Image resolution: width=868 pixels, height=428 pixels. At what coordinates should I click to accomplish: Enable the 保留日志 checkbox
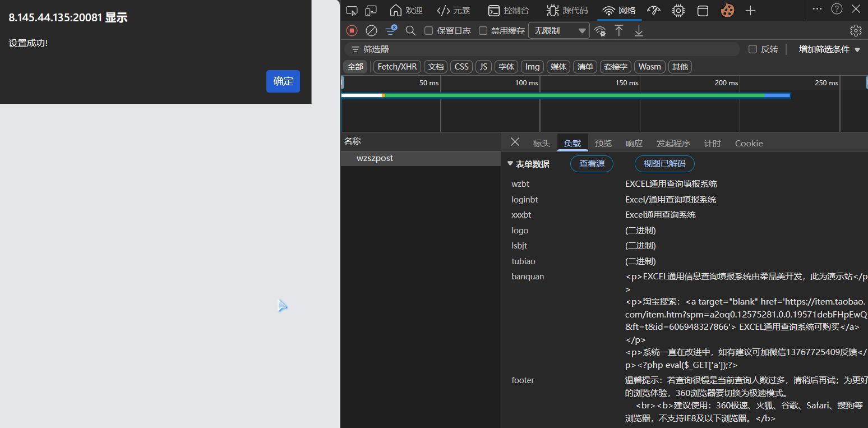click(429, 31)
